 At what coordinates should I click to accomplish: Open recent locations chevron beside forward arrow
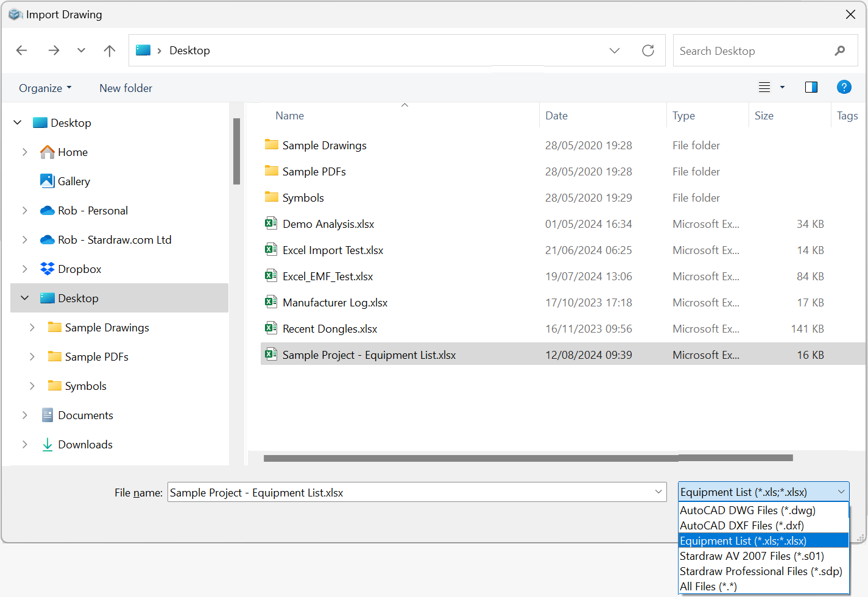[x=81, y=51]
